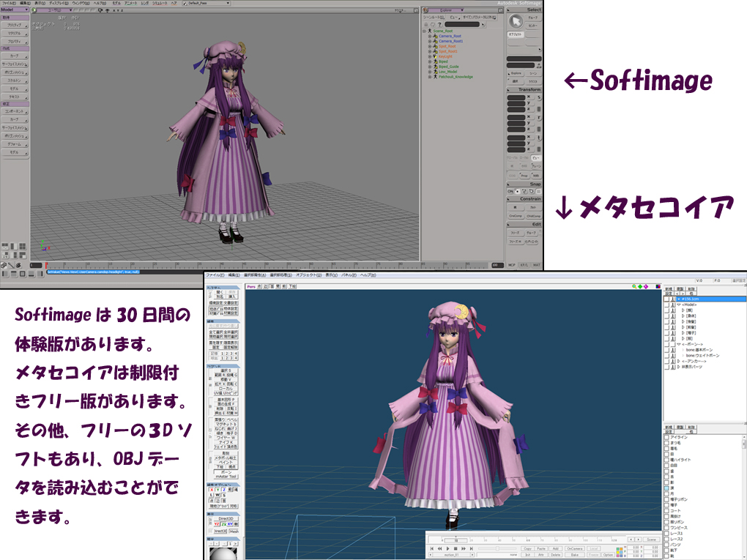
Task: Click the Bake button in motion panel
Action: point(575,555)
